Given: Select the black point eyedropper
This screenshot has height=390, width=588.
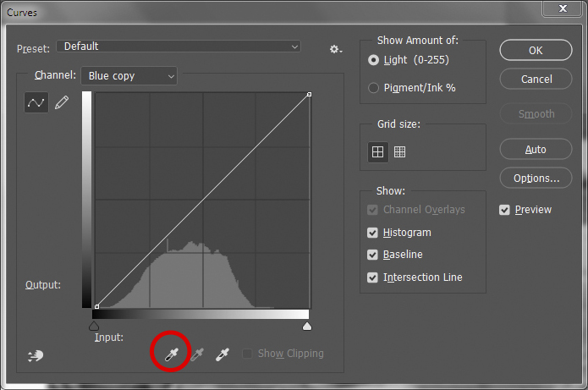Looking at the screenshot, I should [171, 355].
